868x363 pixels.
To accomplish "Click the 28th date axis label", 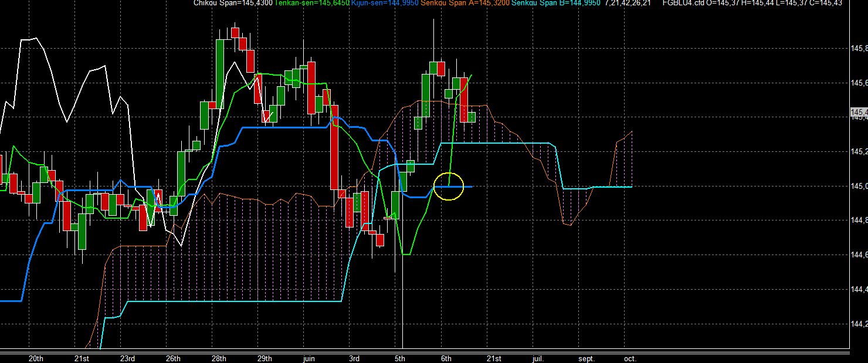I will point(219,358).
